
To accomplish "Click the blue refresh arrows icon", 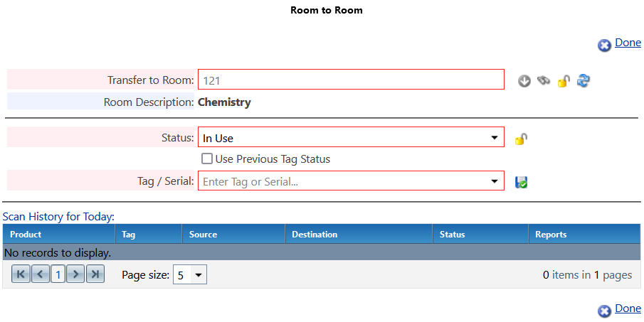I will 584,80.
